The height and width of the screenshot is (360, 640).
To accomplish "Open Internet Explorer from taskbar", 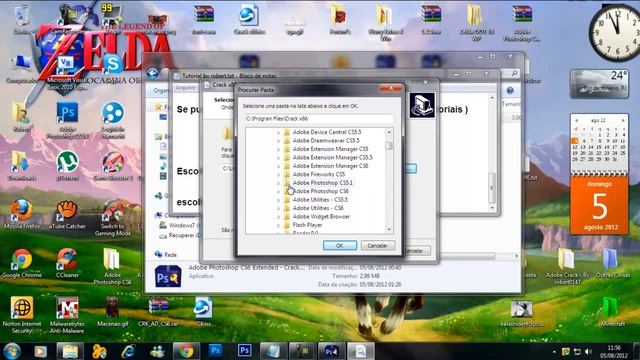I will (128, 351).
